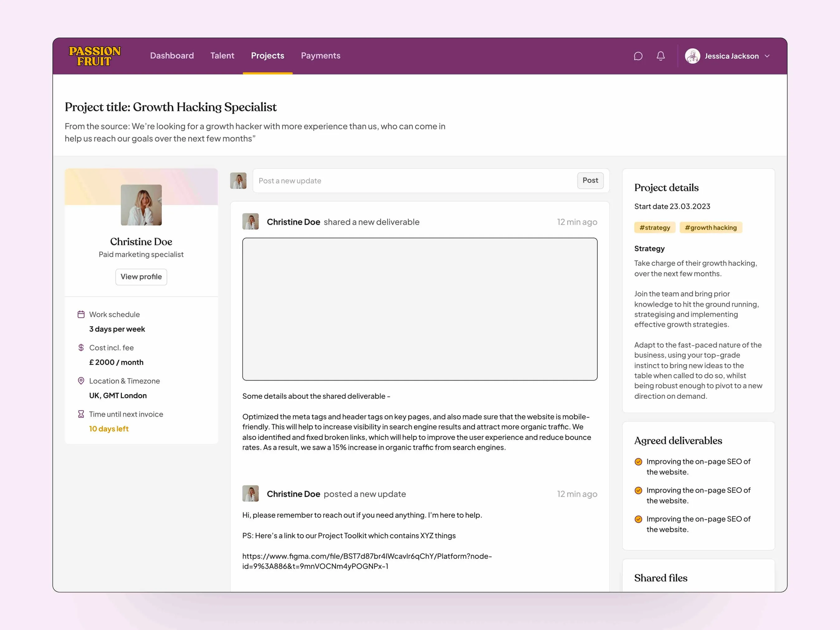The image size is (840, 630).
Task: Click the Jessica Jackson username
Action: point(731,56)
